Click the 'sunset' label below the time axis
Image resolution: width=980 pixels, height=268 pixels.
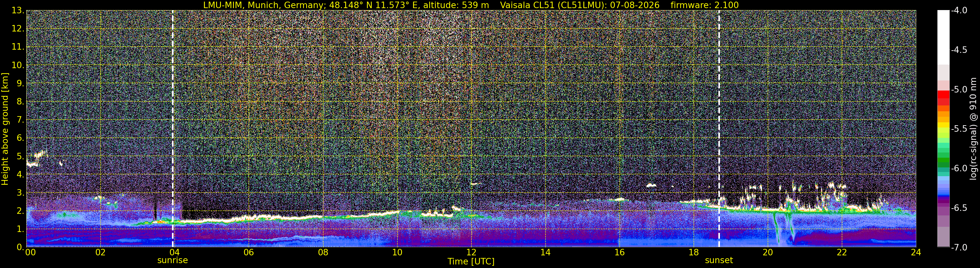pyautogui.click(x=719, y=261)
